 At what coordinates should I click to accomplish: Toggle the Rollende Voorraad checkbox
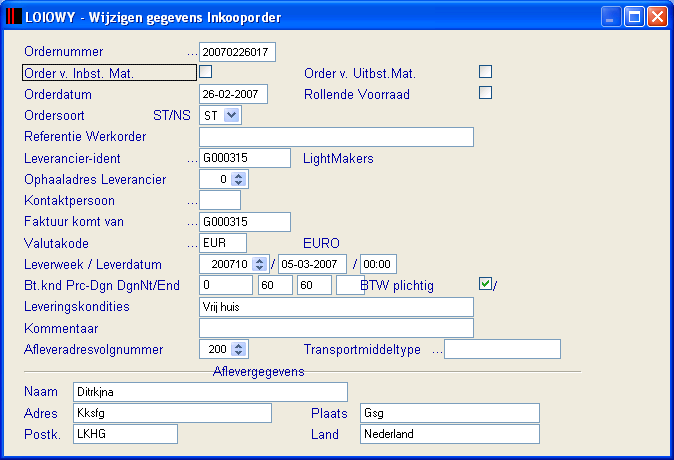coord(485,92)
